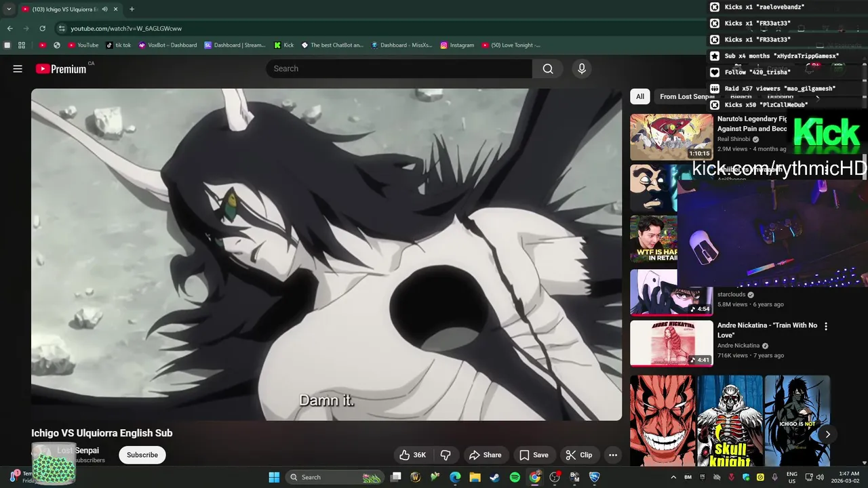Viewport: 868px width, 488px height.
Task: Click the YouTube search field
Action: (399, 68)
